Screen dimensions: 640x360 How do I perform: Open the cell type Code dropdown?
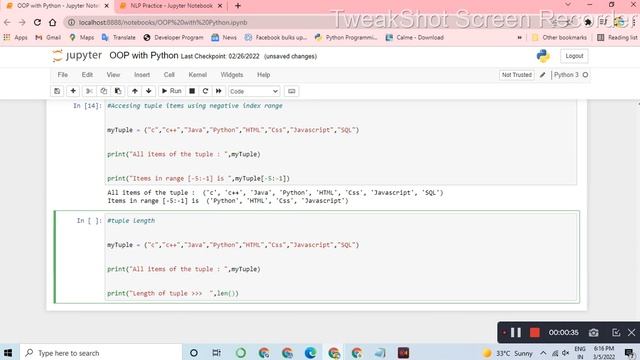(254, 91)
